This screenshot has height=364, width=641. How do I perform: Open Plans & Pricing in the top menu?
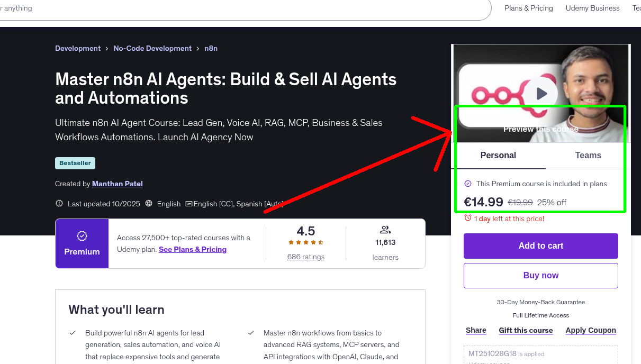click(528, 8)
